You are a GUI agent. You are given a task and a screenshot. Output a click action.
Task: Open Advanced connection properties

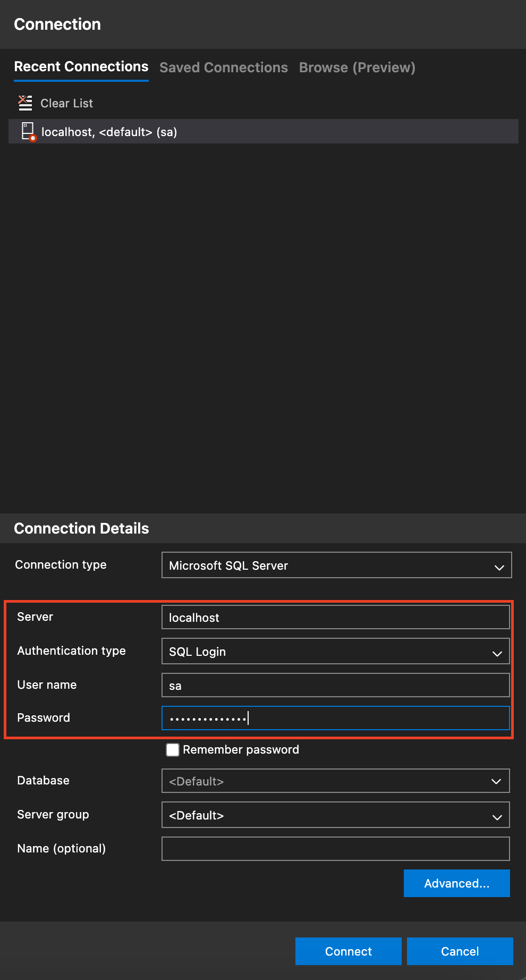pos(456,883)
